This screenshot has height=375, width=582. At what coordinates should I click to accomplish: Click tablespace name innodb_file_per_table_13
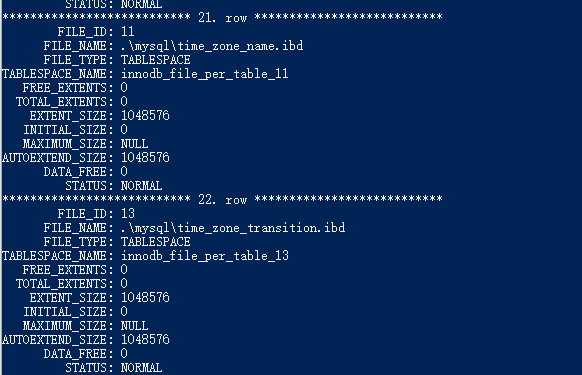point(205,256)
